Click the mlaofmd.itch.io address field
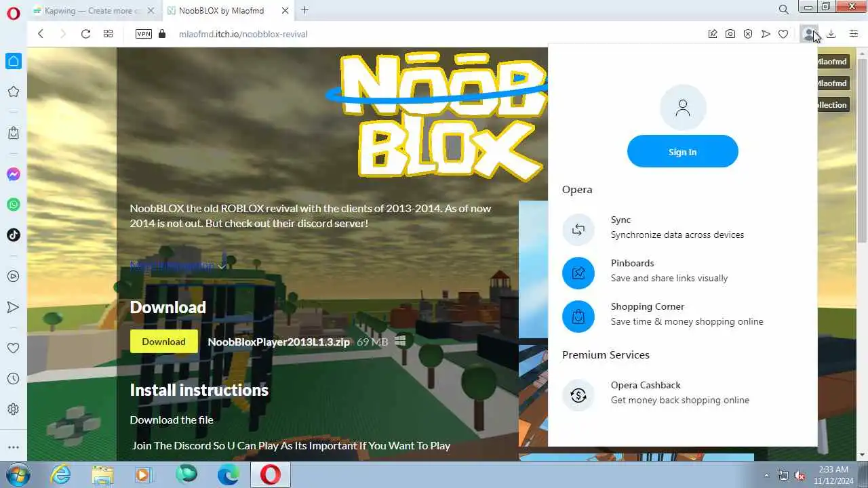 [x=243, y=34]
